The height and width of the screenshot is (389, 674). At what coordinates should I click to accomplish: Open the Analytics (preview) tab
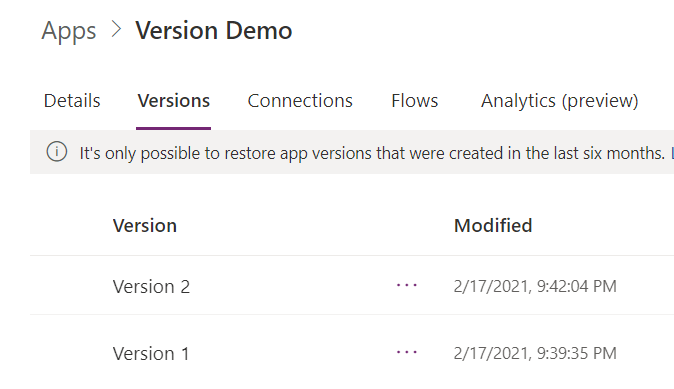point(559,101)
